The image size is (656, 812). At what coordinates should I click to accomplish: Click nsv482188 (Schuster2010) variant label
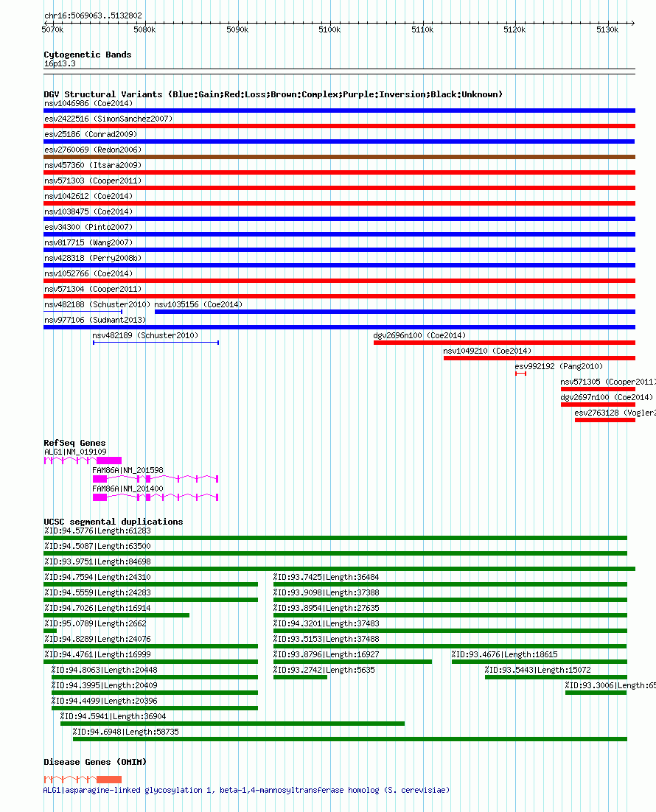click(x=97, y=305)
